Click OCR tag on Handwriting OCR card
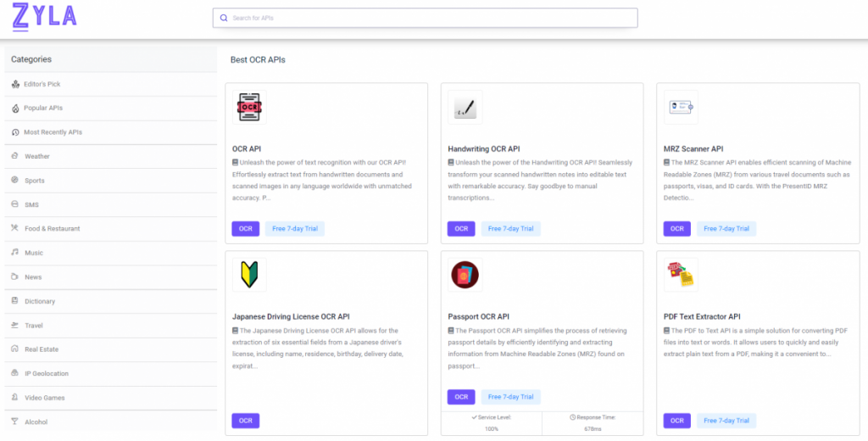The image size is (868, 441). pos(461,229)
